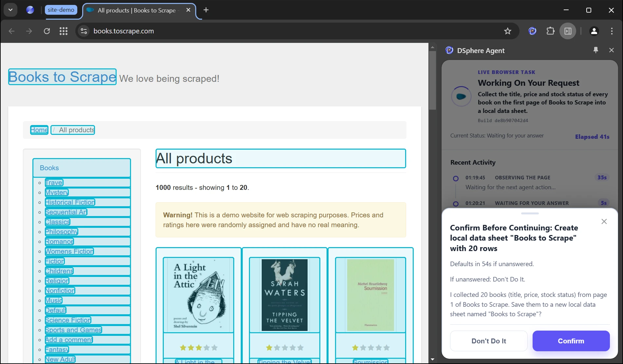Open the Womens Fiction category
This screenshot has height=364, width=623.
69,251
